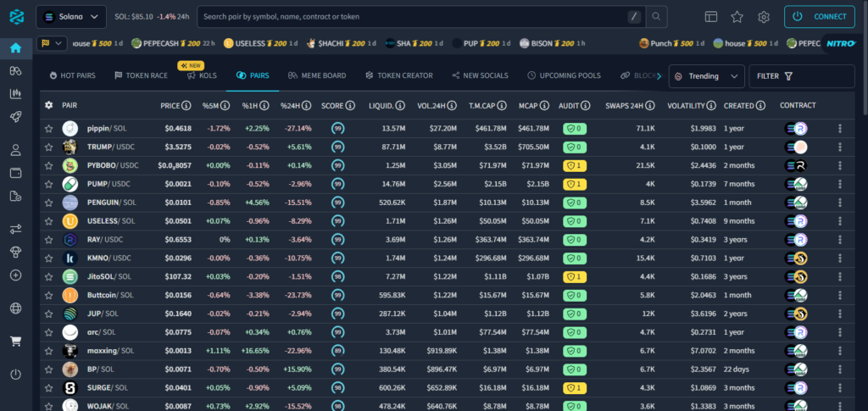This screenshot has width=868, height=411.
Task: Click the chart bars icon in sidebar
Action: [x=15, y=93]
